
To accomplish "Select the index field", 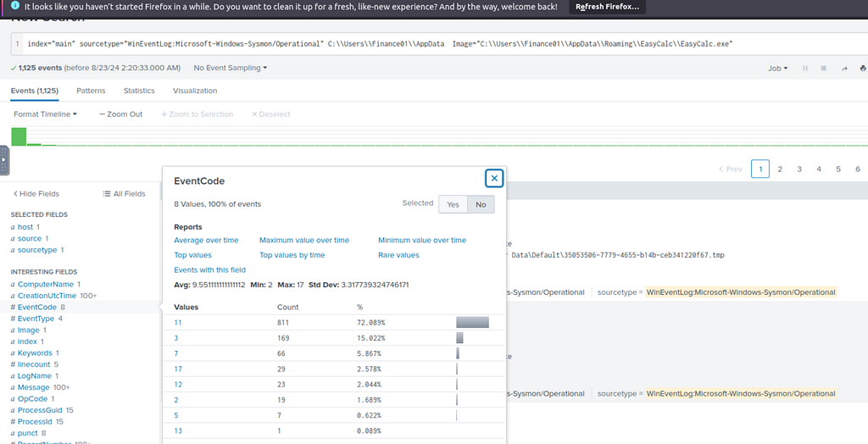I will [27, 341].
